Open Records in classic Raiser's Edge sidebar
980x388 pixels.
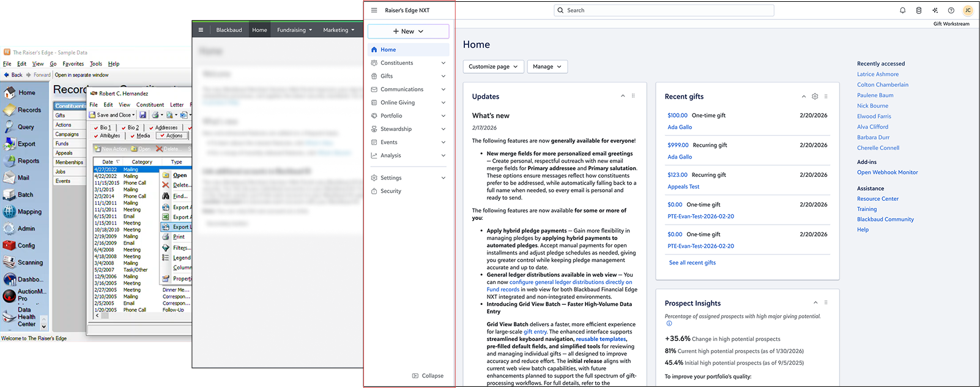coord(22,110)
